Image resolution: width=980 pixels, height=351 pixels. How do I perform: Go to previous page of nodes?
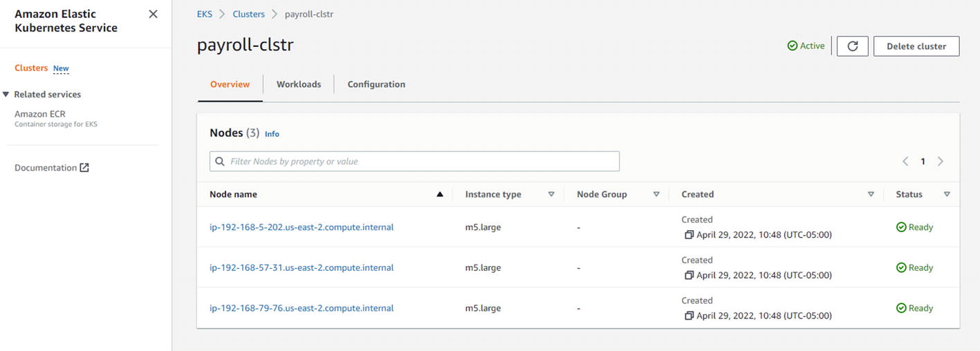(905, 161)
